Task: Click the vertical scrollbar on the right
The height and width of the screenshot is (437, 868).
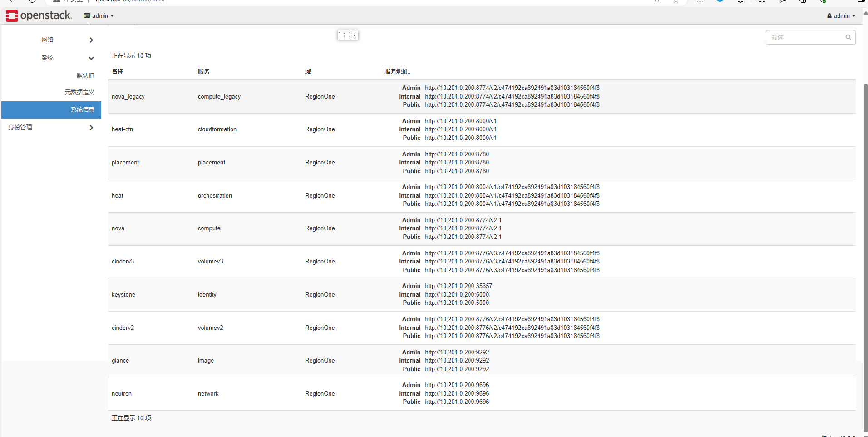Action: click(865, 227)
